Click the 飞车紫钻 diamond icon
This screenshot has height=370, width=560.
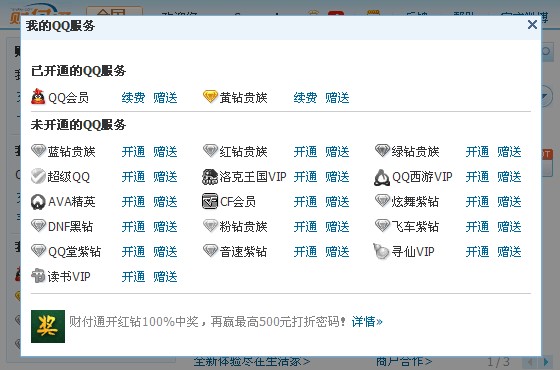pos(382,226)
